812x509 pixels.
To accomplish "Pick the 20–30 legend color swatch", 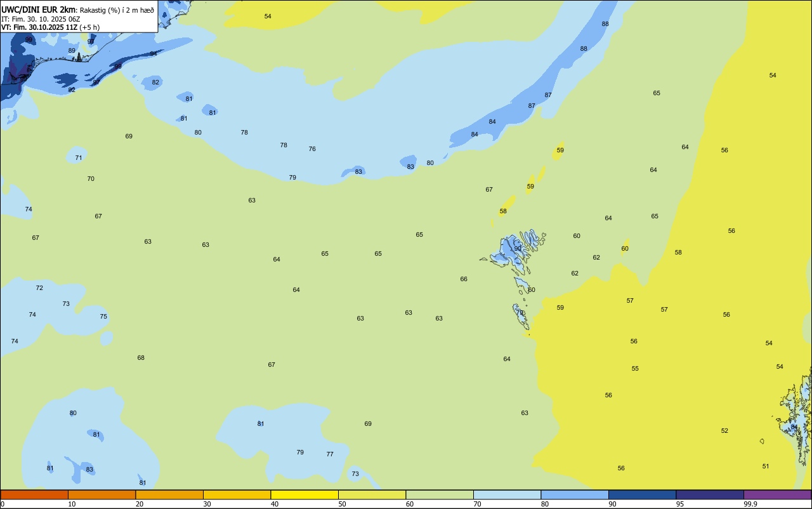I will (169, 494).
